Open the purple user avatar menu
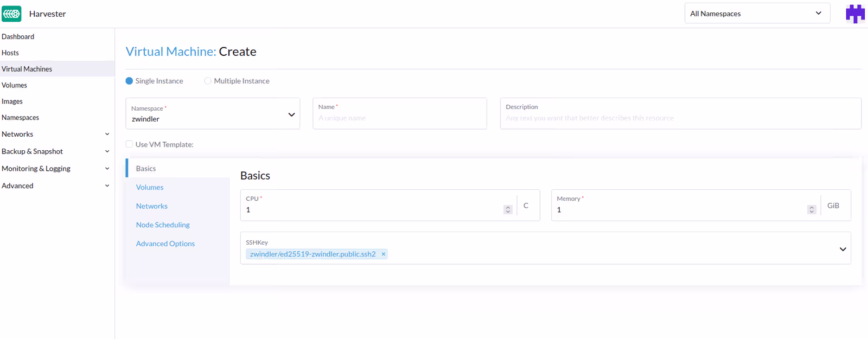 pos(855,14)
